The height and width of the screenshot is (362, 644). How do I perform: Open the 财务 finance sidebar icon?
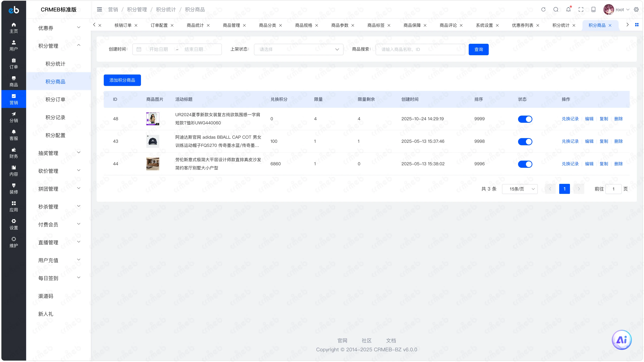tap(14, 153)
